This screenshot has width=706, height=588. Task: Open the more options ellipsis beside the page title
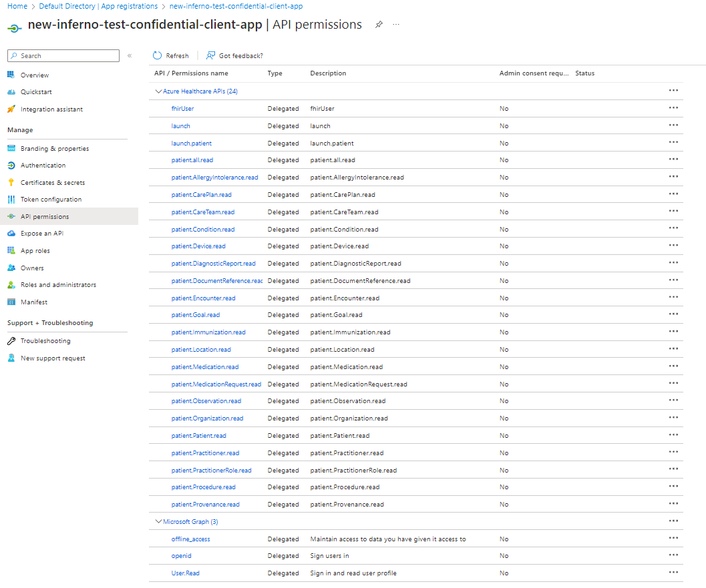396,24
